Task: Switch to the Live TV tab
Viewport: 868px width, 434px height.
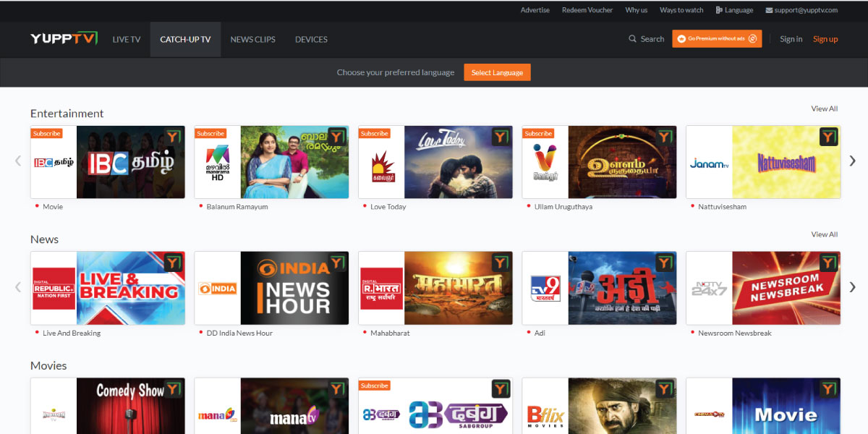Action: pyautogui.click(x=127, y=39)
